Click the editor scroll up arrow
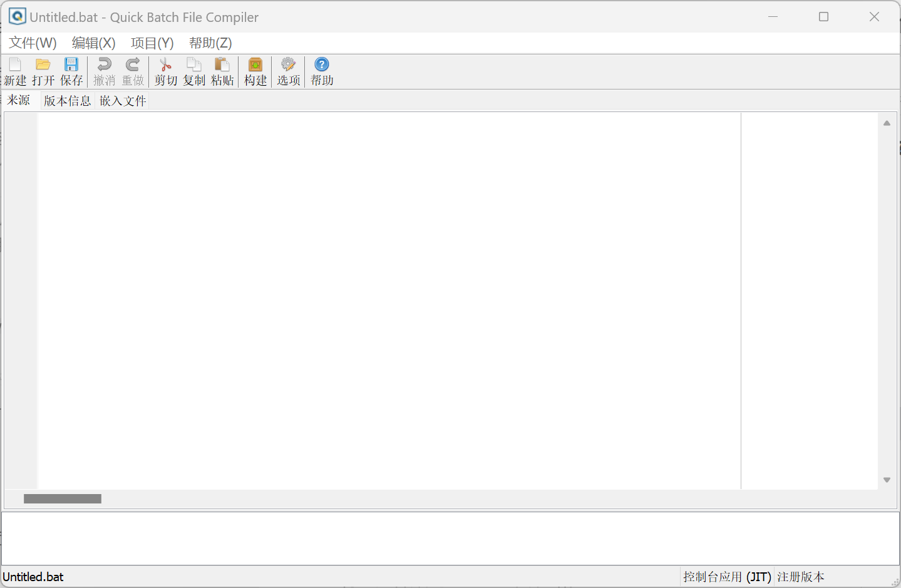The width and height of the screenshot is (901, 588). pyautogui.click(x=887, y=123)
